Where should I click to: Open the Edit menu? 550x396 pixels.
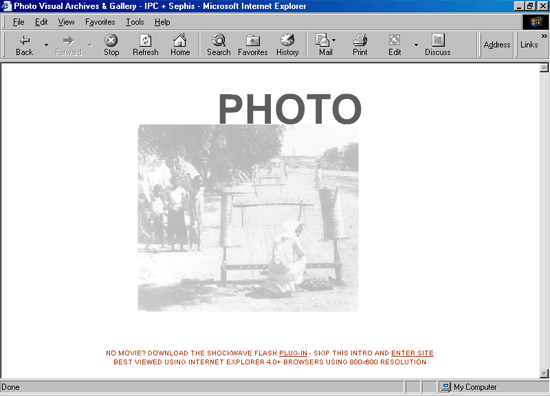41,22
